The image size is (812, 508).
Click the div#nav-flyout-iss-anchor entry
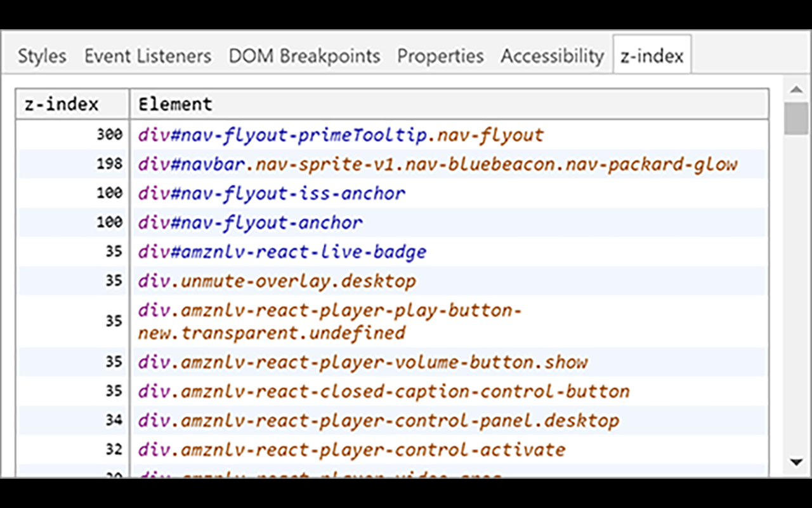point(272,193)
